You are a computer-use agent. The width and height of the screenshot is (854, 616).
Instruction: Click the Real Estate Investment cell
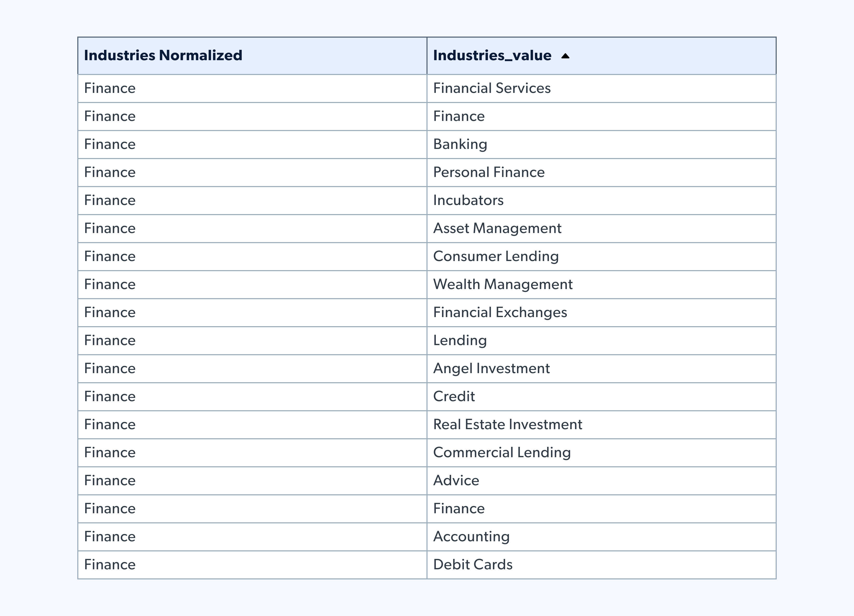pos(507,424)
